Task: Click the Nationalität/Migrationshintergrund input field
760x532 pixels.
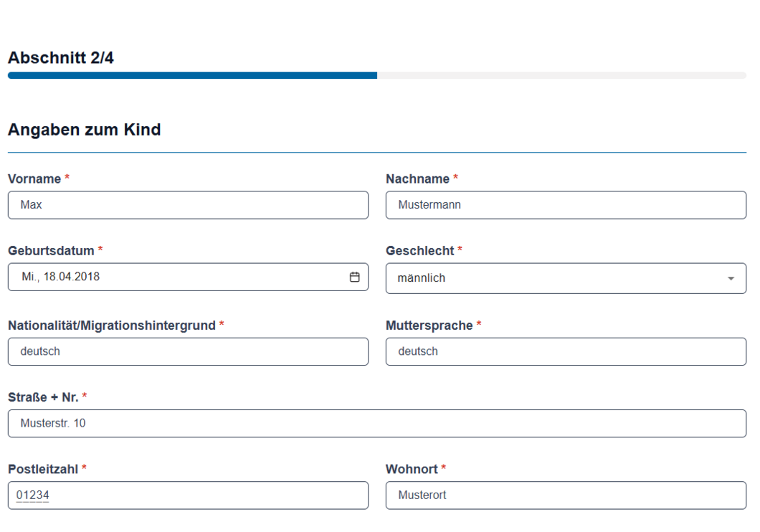Action: point(188,351)
